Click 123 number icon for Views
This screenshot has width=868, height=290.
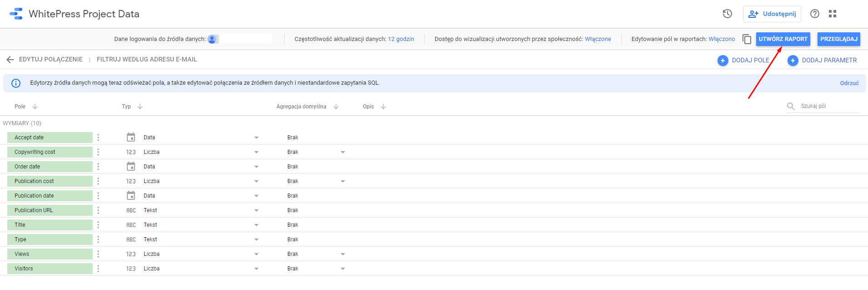pos(131,254)
